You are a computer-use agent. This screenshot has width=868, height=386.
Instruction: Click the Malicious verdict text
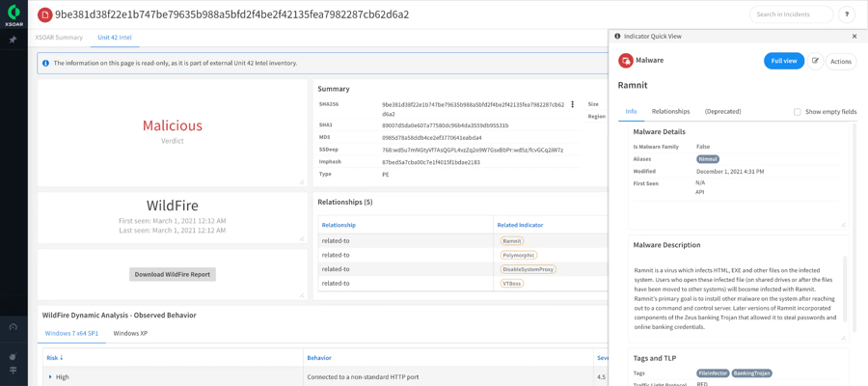pyautogui.click(x=173, y=125)
